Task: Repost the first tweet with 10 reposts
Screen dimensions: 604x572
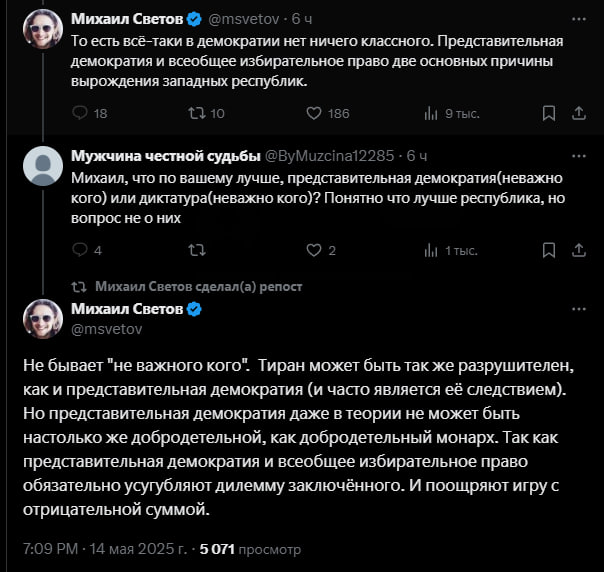Action: pyautogui.click(x=197, y=114)
